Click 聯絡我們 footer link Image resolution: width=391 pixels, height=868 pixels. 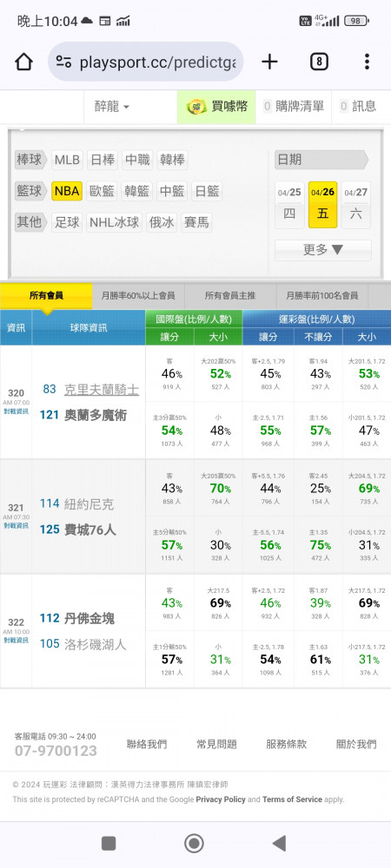click(x=147, y=745)
